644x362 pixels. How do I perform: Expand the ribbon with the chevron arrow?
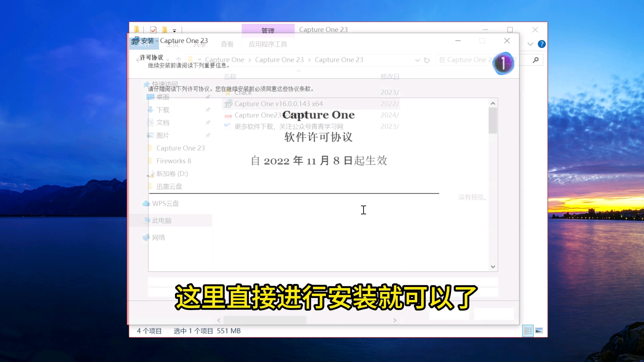coord(530,44)
